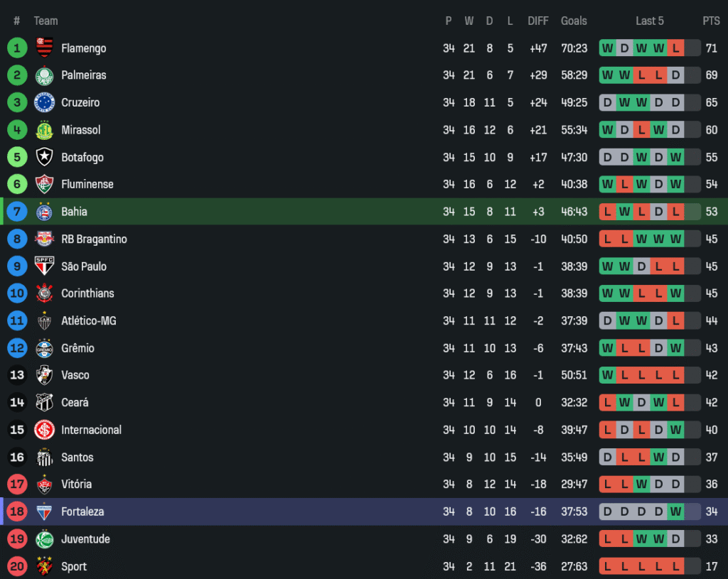
Task: Click the Botafogo star crest
Action: point(45,157)
